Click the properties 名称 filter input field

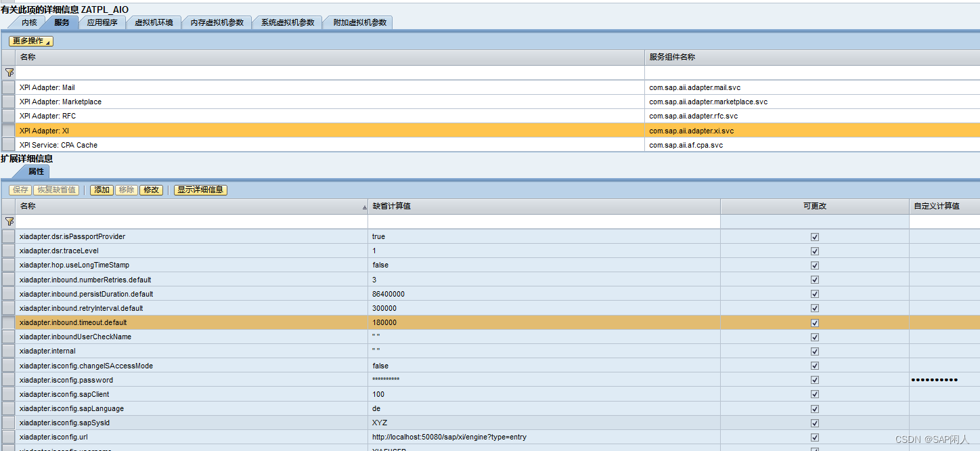[x=192, y=222]
